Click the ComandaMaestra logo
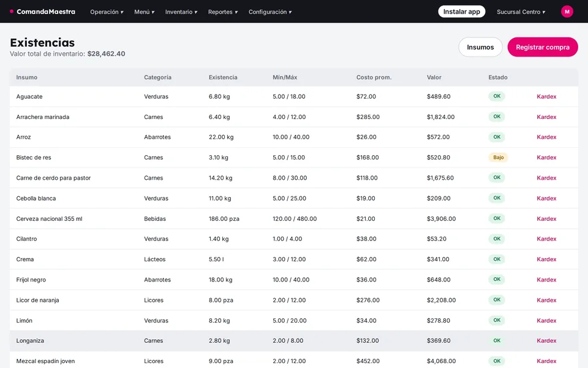This screenshot has width=588, height=368. coord(42,12)
